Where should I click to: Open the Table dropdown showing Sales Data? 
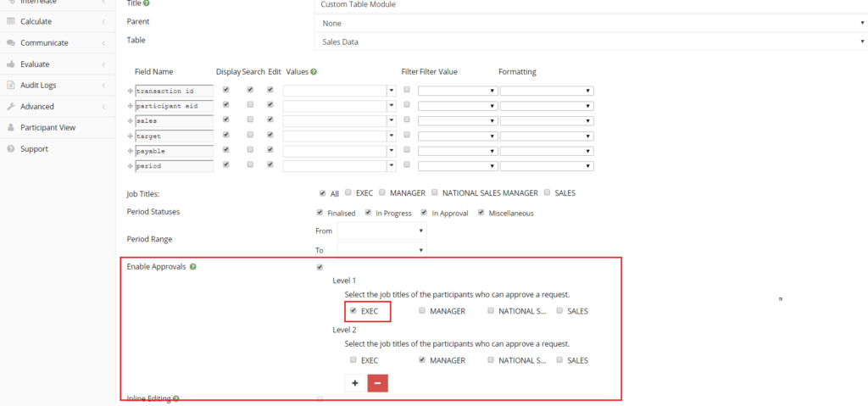[590, 42]
